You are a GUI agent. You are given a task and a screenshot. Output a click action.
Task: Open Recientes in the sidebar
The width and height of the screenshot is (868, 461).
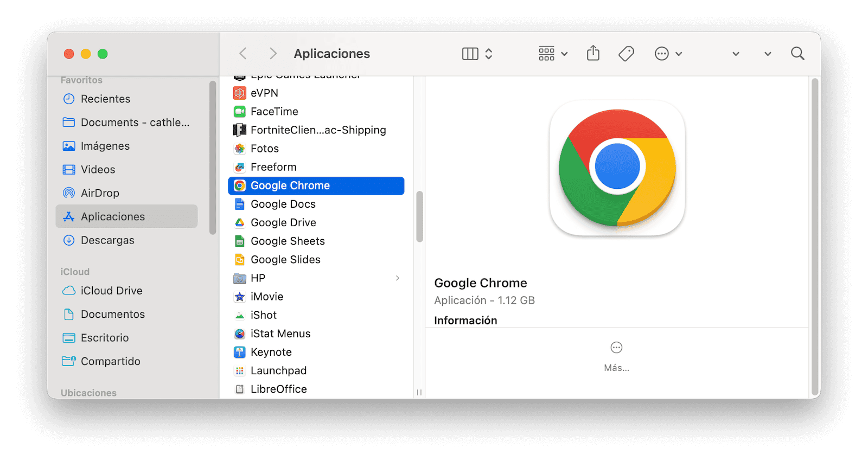(126, 99)
